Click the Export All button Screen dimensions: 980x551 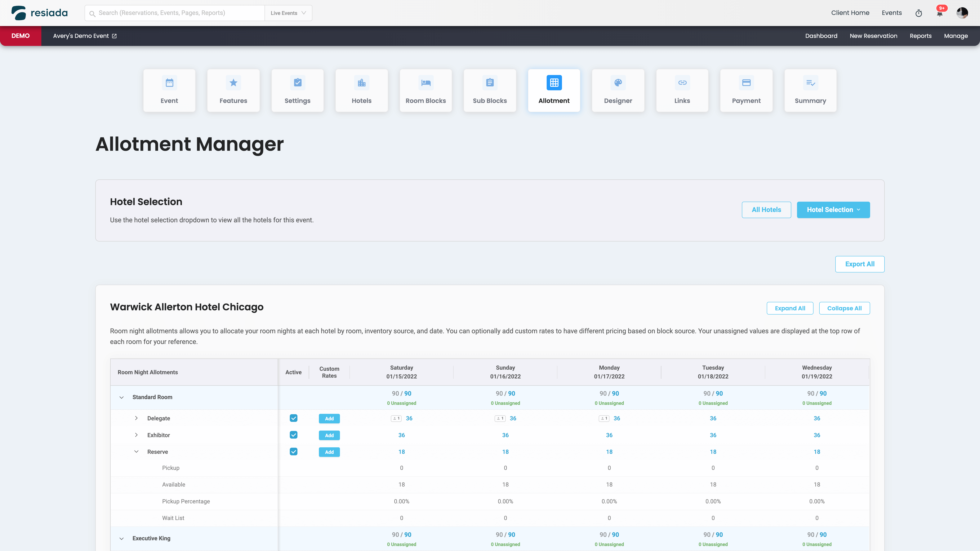tap(859, 264)
